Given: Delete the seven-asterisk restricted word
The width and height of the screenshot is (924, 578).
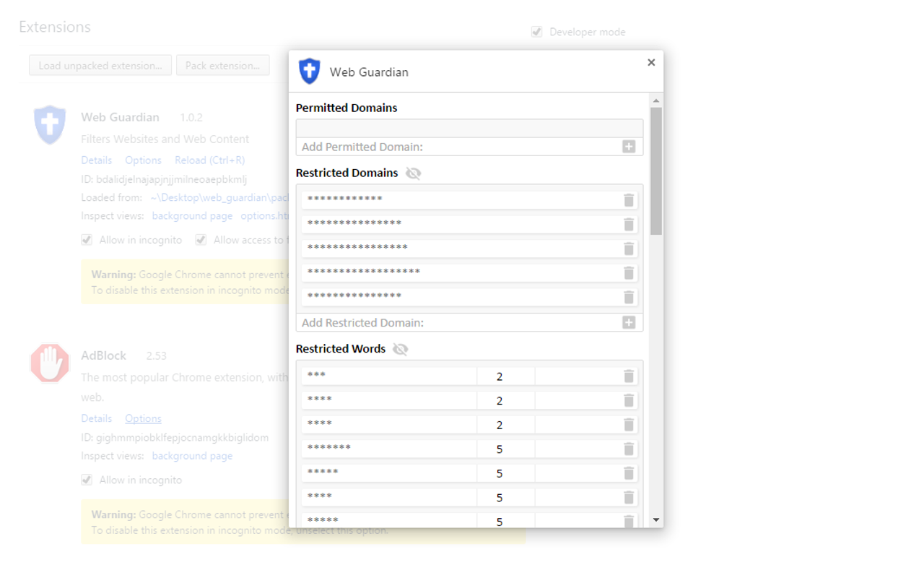Looking at the screenshot, I should click(629, 449).
